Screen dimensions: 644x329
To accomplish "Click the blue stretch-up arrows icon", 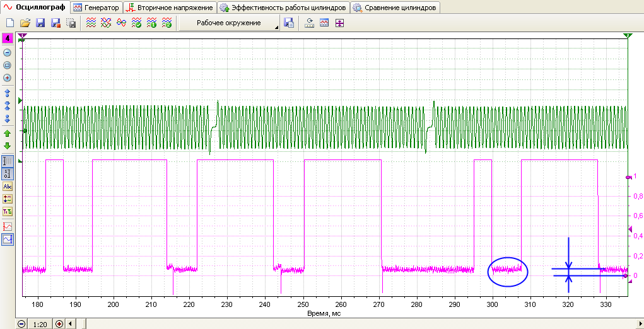I will [8, 92].
